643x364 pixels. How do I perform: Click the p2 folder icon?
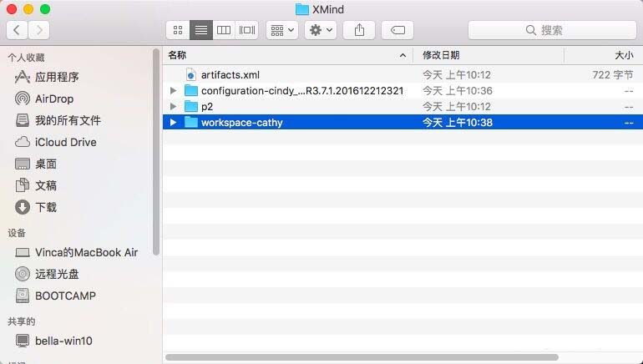click(191, 107)
